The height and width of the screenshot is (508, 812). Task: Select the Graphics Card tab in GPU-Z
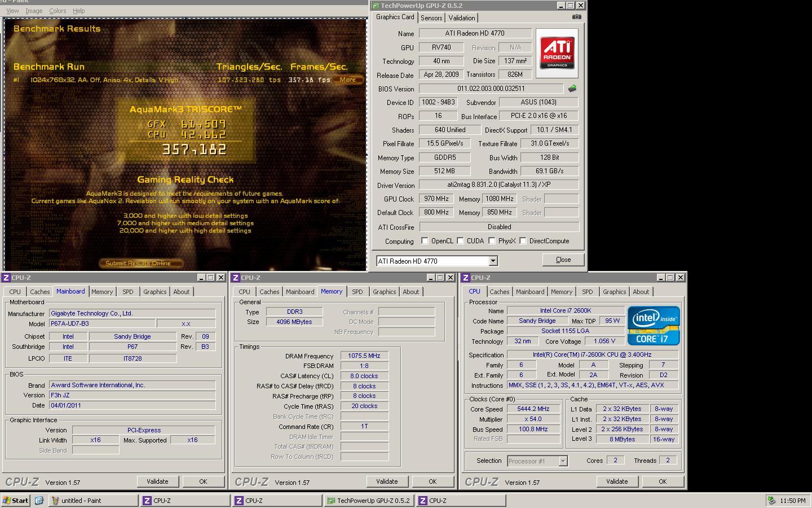(395, 17)
